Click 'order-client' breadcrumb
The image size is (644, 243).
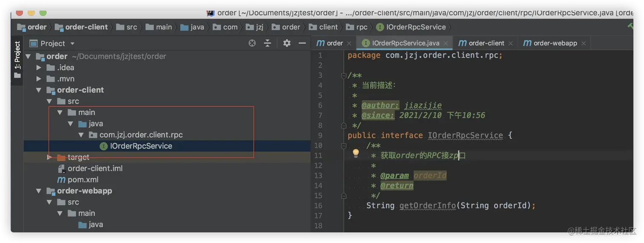click(x=81, y=27)
